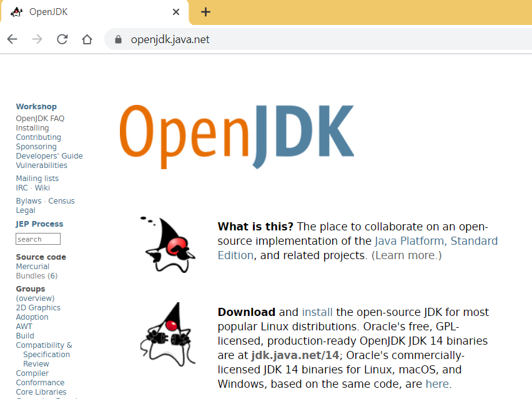Click the OpenJDK logo image
Viewport: 532px width, 399px height.
click(237, 137)
